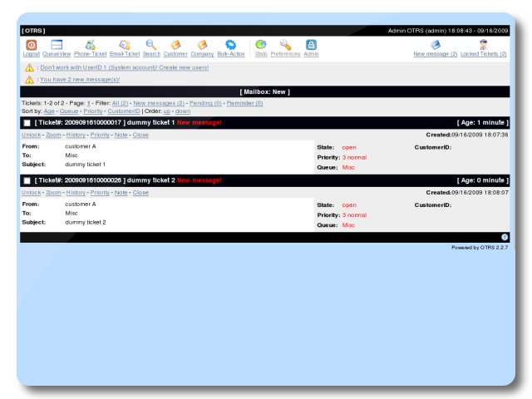Screen dimensions: 532x399
Task: Tick the checkbox for dummy ticket 2
Action: click(x=27, y=180)
